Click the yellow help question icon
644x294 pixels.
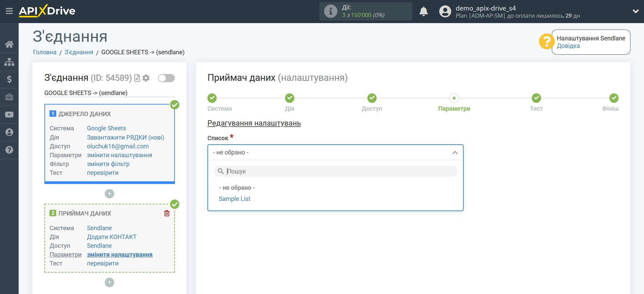[x=546, y=41]
